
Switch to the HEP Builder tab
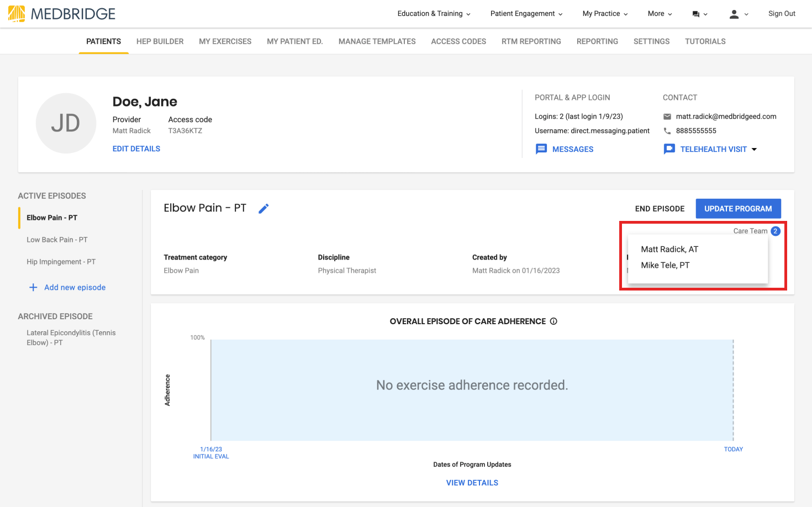coord(160,41)
